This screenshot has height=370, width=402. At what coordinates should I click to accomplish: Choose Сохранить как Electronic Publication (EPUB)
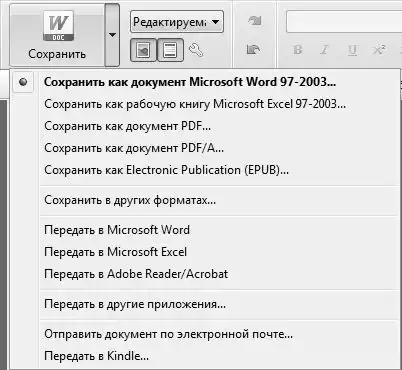(166, 170)
